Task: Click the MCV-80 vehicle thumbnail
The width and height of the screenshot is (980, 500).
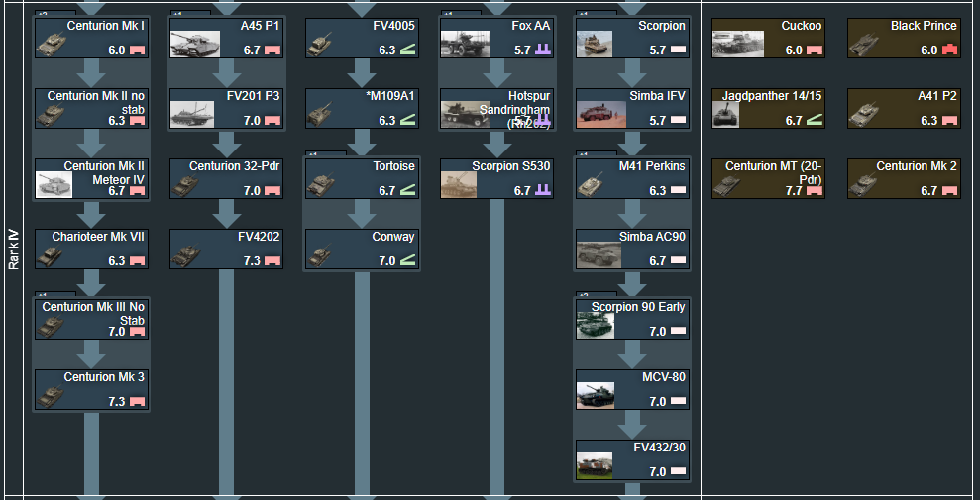Action: tap(596, 396)
